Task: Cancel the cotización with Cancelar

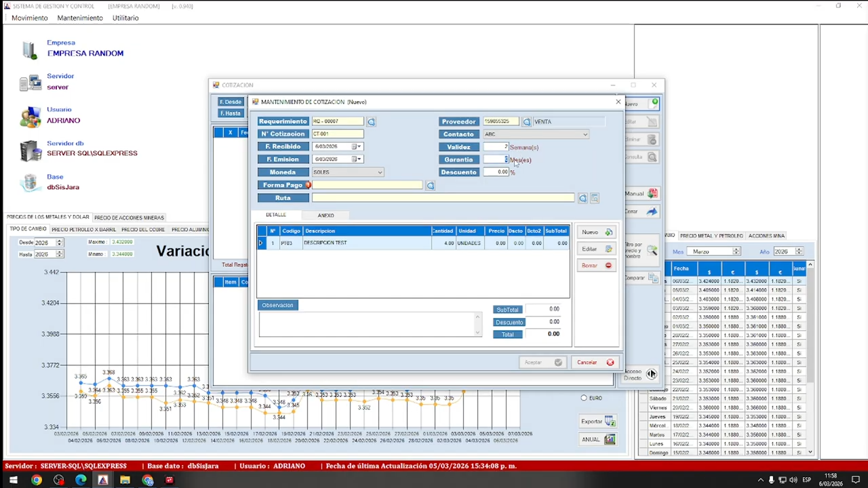Action: coord(594,363)
